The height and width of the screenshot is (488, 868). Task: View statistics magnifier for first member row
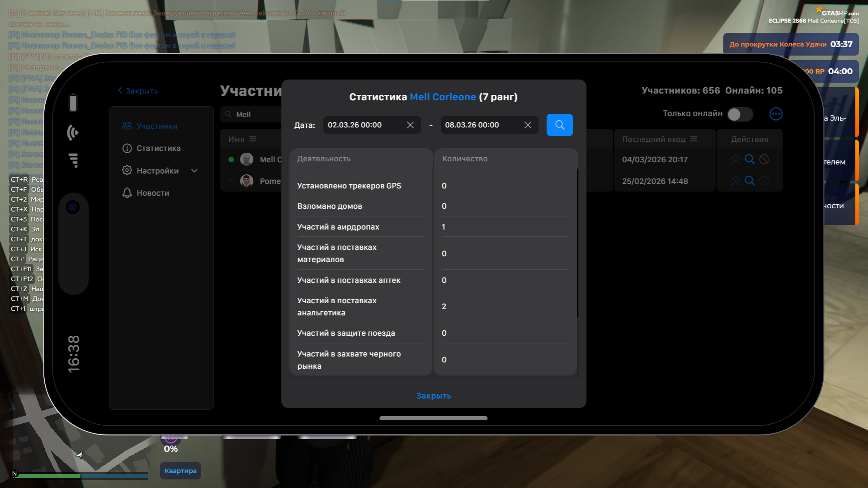(x=750, y=160)
